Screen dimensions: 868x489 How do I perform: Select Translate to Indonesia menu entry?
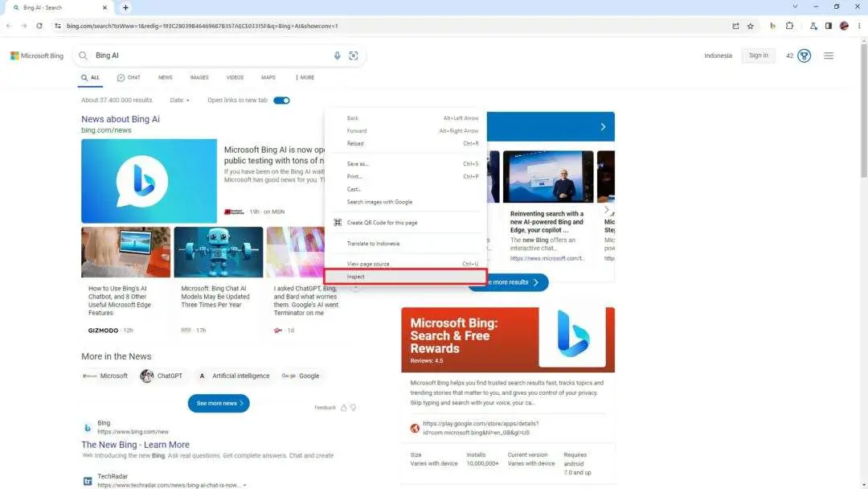405,244
